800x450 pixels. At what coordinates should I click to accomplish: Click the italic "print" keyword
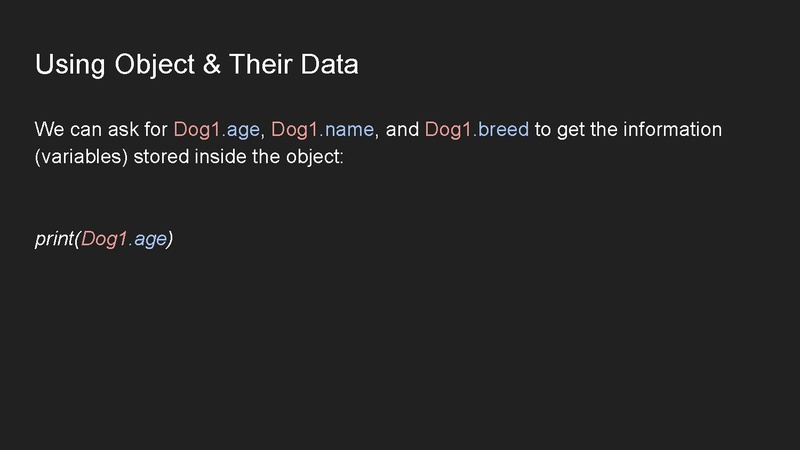[54, 241]
